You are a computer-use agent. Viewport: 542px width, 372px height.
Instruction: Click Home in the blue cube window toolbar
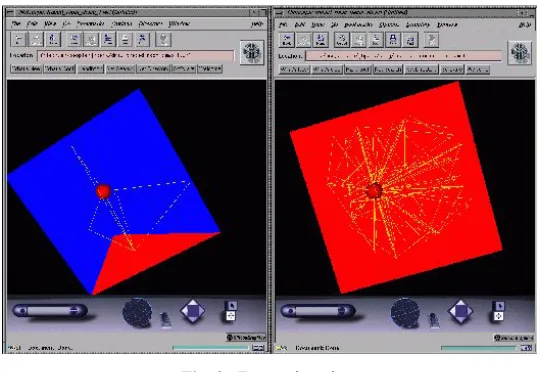tap(53, 39)
